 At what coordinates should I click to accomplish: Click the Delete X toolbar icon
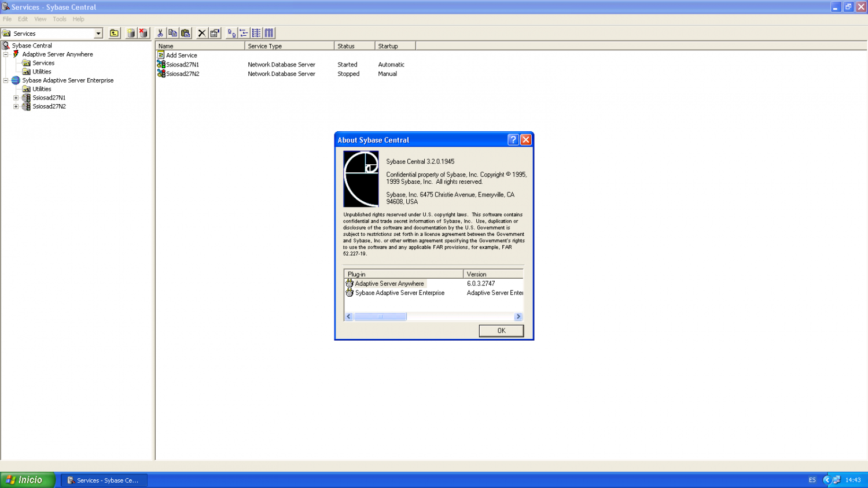coord(201,33)
